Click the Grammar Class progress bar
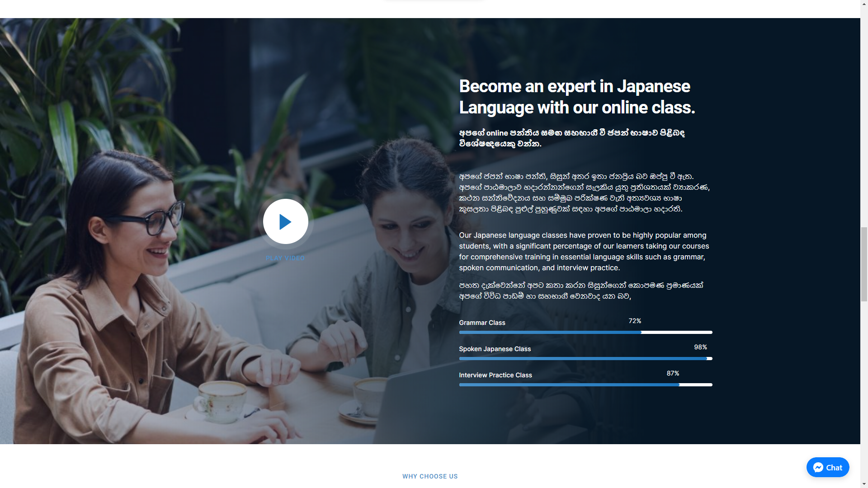The image size is (868, 488). 585,333
